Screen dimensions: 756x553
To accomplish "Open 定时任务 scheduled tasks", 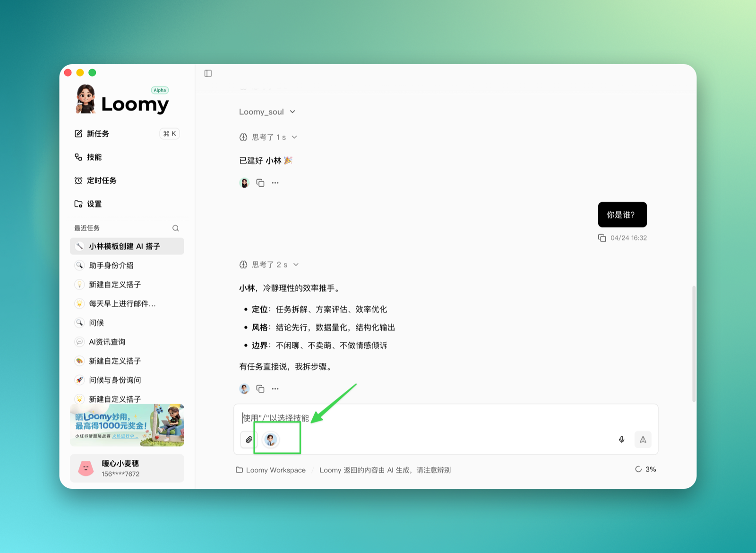I will 127,181.
